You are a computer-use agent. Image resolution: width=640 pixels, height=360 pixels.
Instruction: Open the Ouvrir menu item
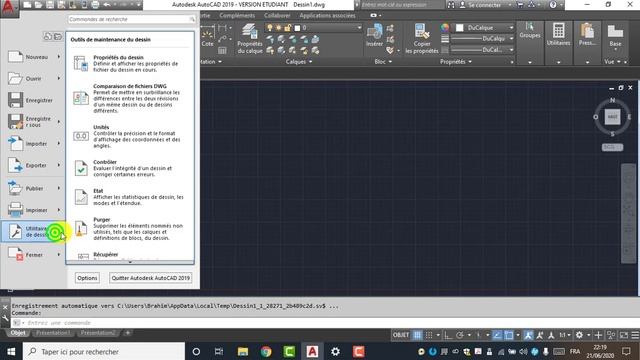pyautogui.click(x=32, y=78)
